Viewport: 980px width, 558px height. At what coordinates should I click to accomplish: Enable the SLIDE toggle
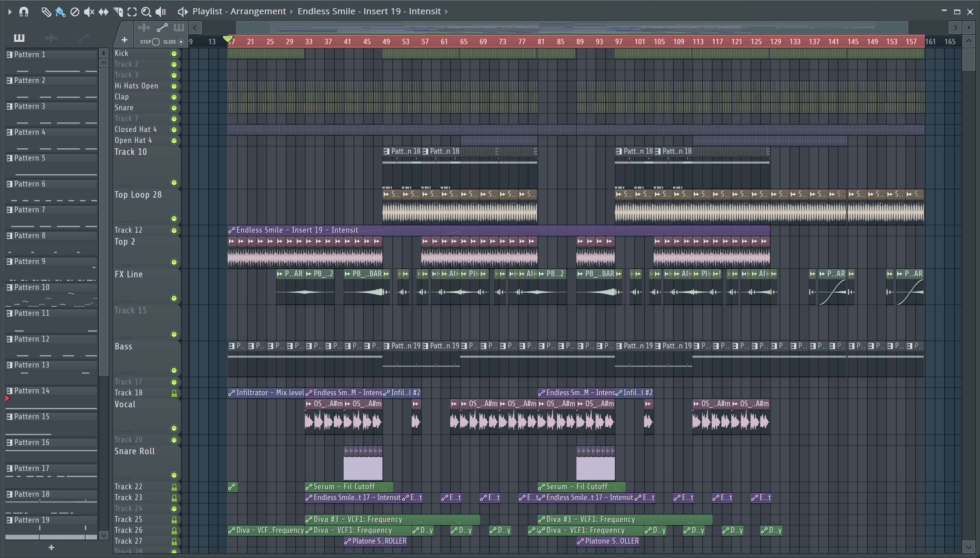tap(181, 42)
